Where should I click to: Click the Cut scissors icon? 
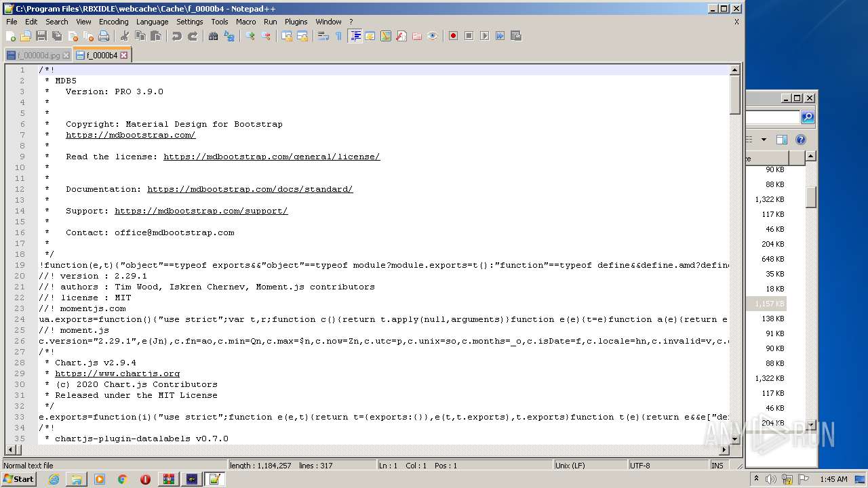point(124,36)
